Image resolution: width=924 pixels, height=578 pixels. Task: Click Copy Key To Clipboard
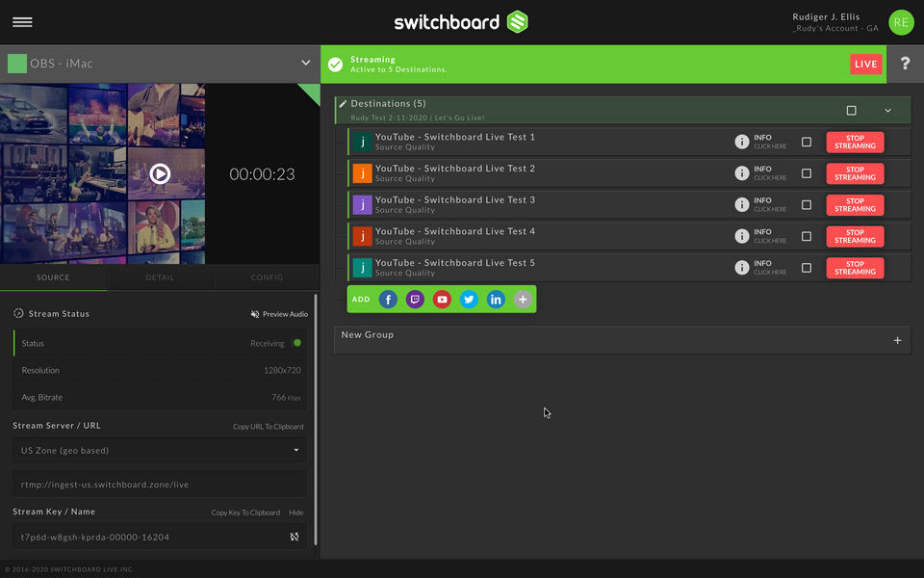point(245,512)
